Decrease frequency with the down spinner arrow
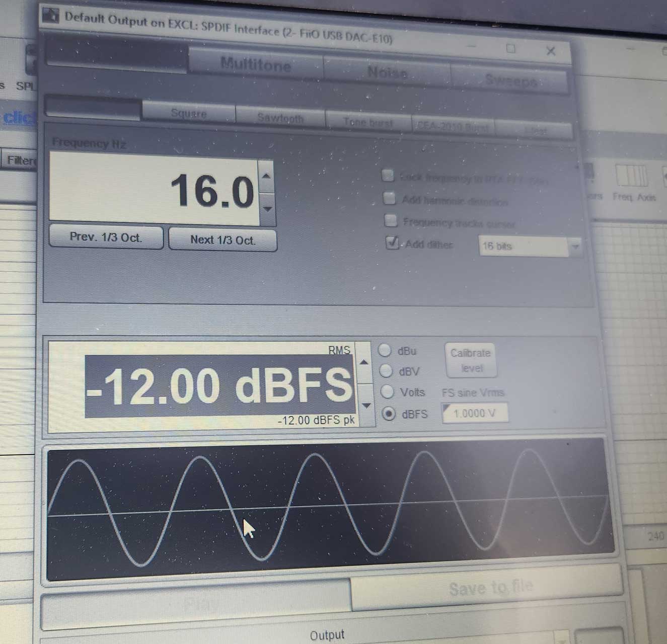The image size is (667, 644). tap(267, 209)
